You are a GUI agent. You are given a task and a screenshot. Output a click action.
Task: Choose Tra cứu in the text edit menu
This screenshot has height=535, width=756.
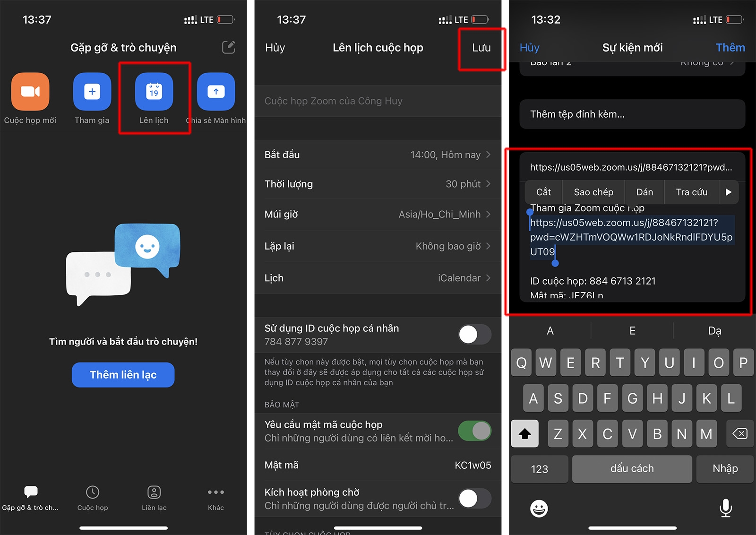pyautogui.click(x=692, y=192)
